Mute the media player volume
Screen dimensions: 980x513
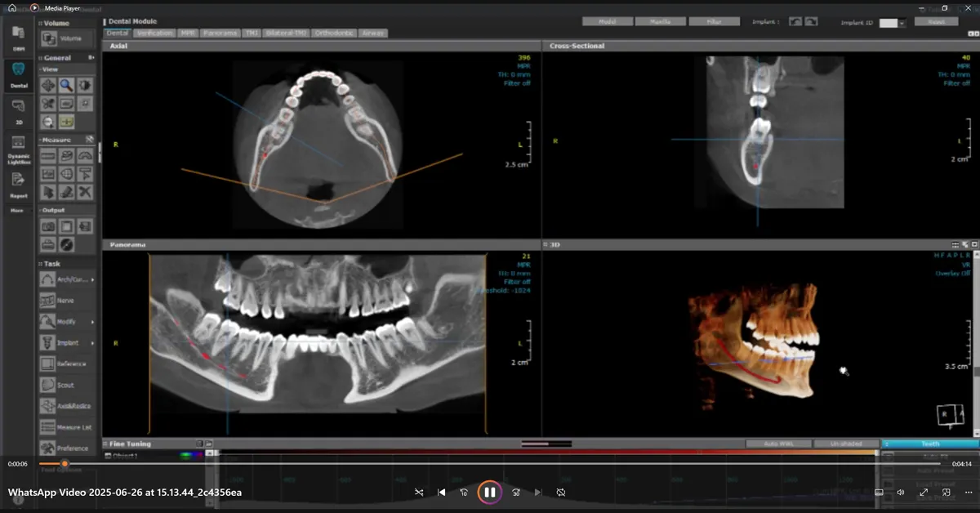[x=901, y=493]
